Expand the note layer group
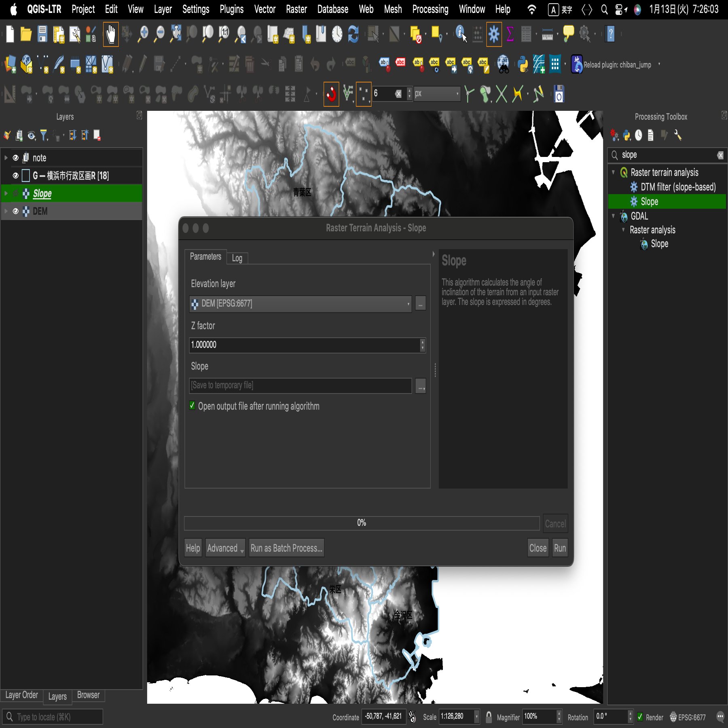 pyautogui.click(x=6, y=158)
